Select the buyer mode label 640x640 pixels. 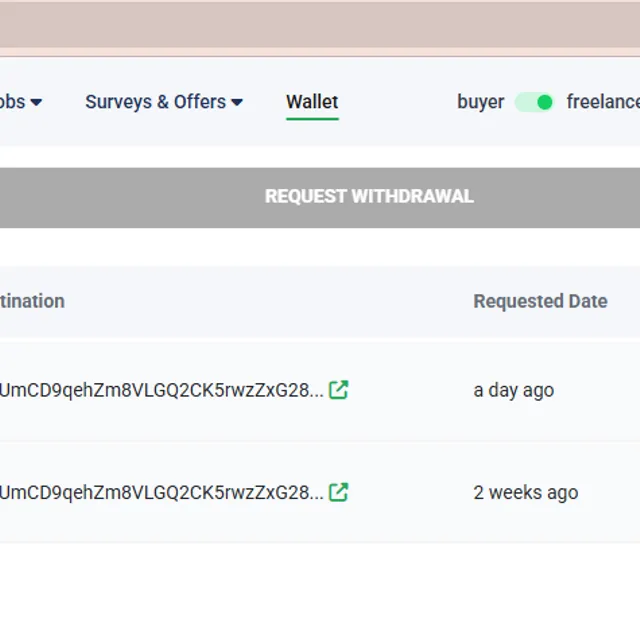[480, 102]
